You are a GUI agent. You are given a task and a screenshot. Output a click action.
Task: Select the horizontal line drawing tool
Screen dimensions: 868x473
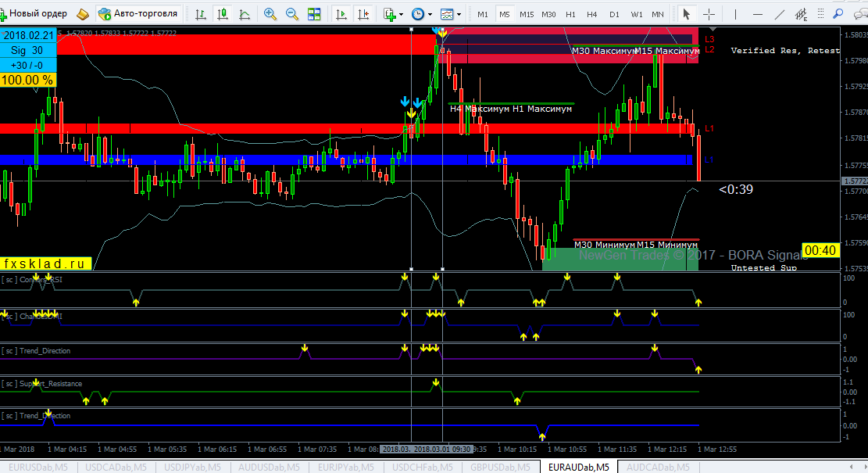click(x=757, y=14)
